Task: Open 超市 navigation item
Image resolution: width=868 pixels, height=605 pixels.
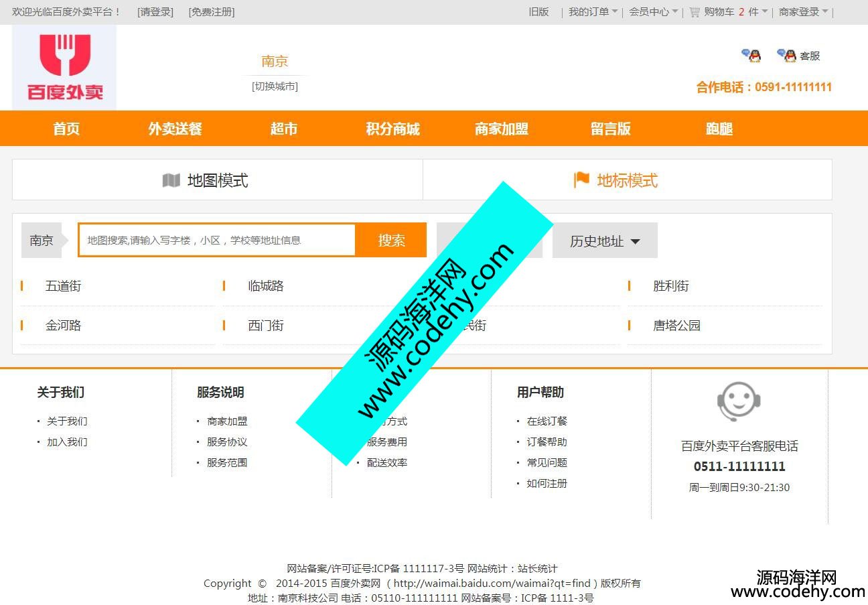Action: 284,129
